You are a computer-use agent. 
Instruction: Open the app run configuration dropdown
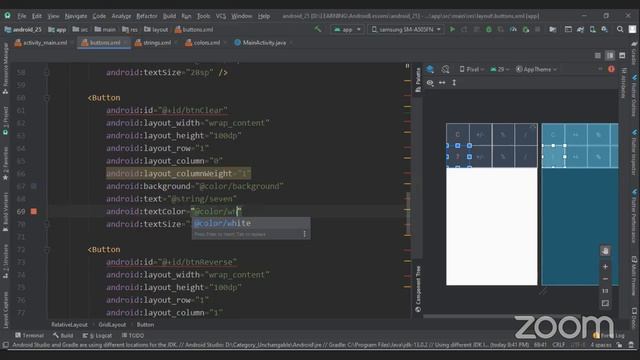[x=347, y=29]
